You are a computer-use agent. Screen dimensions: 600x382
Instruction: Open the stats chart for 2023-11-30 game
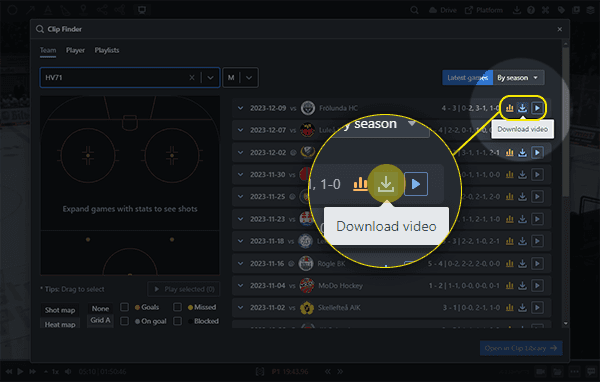click(509, 175)
